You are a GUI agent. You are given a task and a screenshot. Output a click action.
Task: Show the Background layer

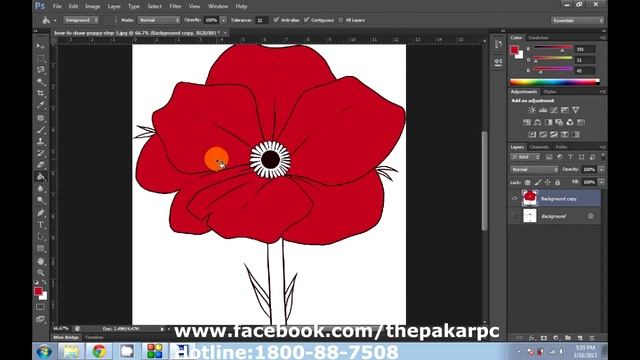(514, 216)
